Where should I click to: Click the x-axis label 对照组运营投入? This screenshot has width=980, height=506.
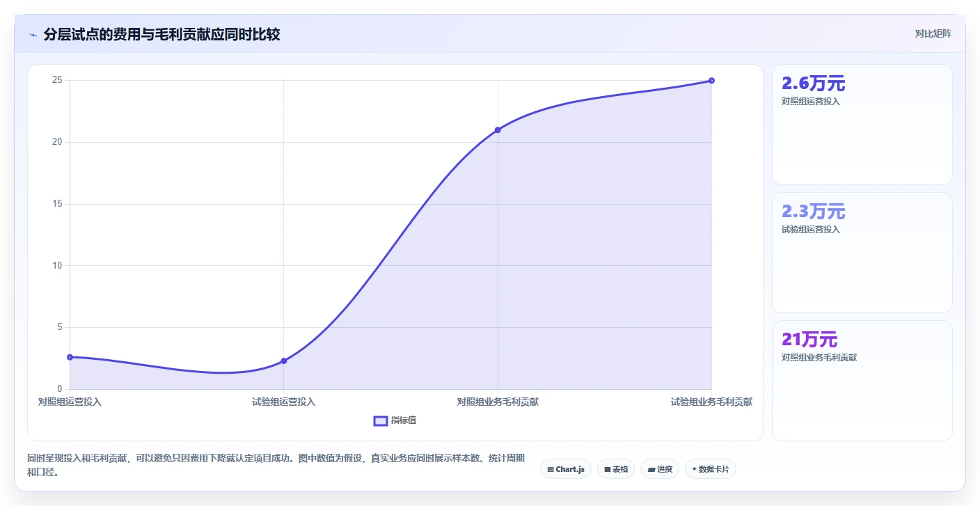[x=70, y=402]
